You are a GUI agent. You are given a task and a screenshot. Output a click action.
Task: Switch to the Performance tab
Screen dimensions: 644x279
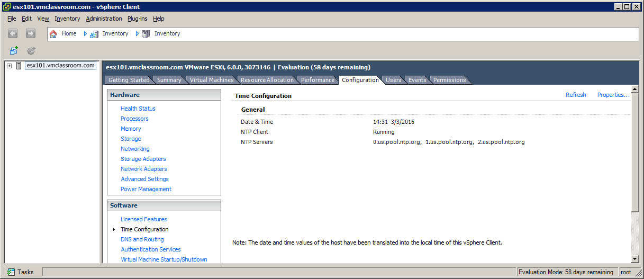318,80
